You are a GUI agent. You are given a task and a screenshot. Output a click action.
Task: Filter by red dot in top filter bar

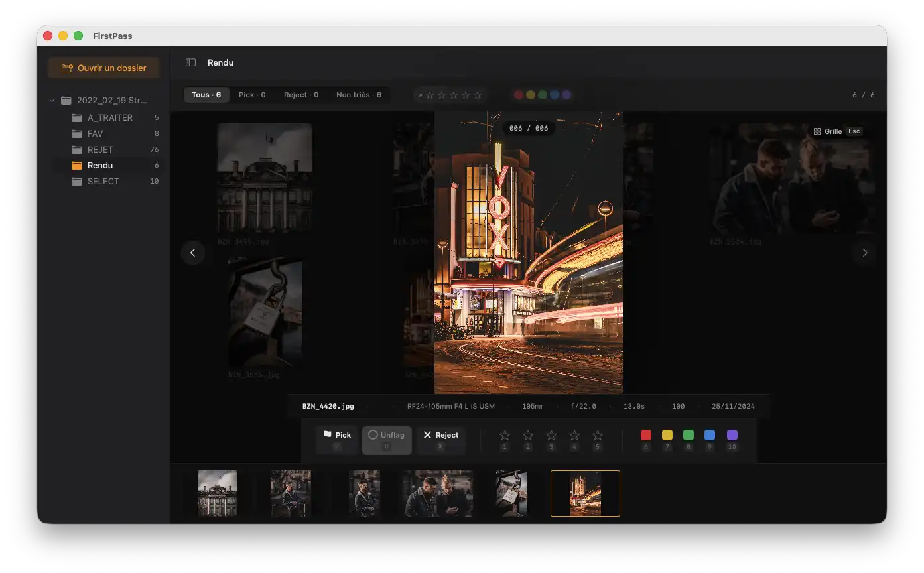(519, 95)
